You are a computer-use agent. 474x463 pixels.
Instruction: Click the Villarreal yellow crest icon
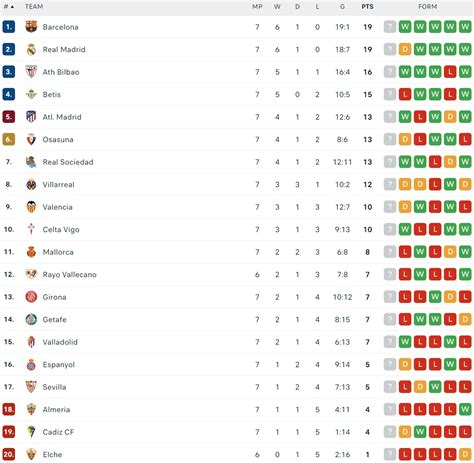point(31,184)
